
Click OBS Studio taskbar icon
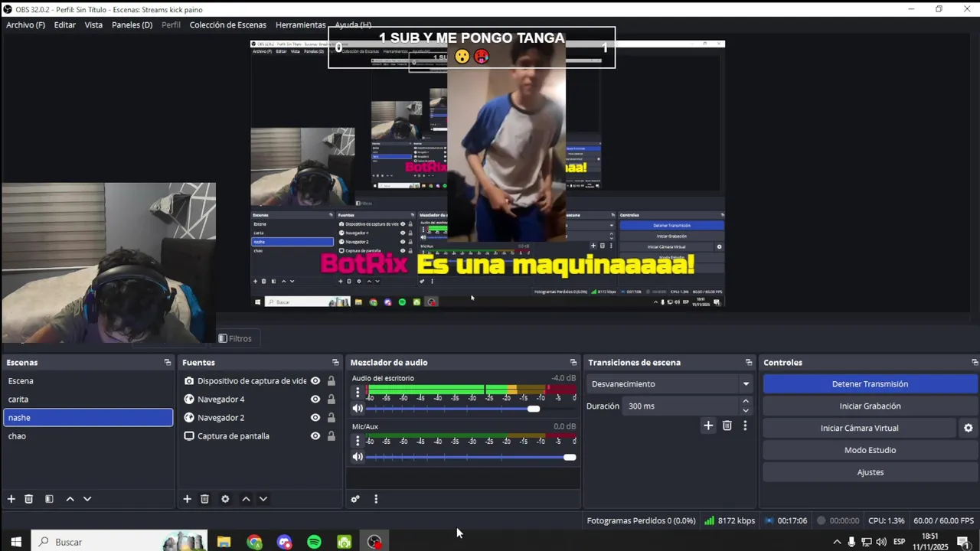pos(374,542)
